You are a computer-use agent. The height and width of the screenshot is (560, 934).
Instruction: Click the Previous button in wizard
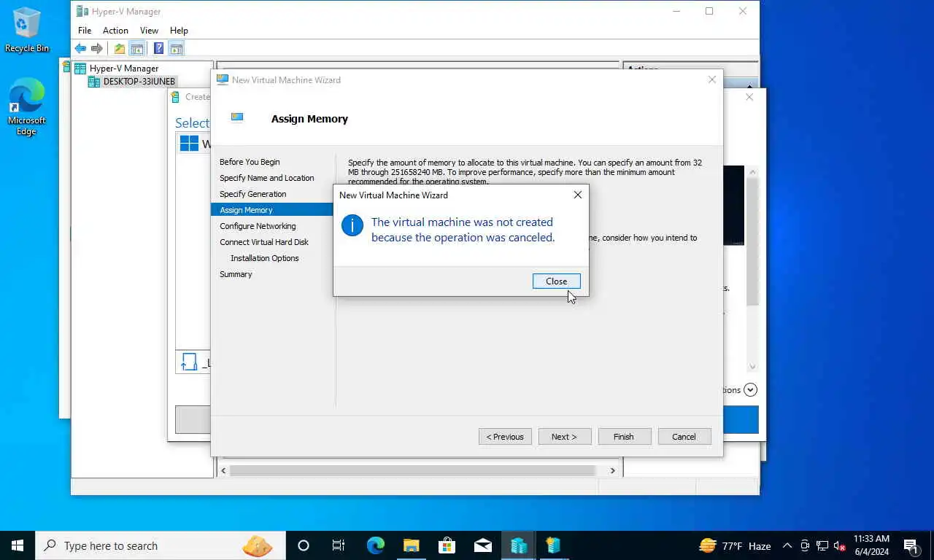[x=505, y=437]
